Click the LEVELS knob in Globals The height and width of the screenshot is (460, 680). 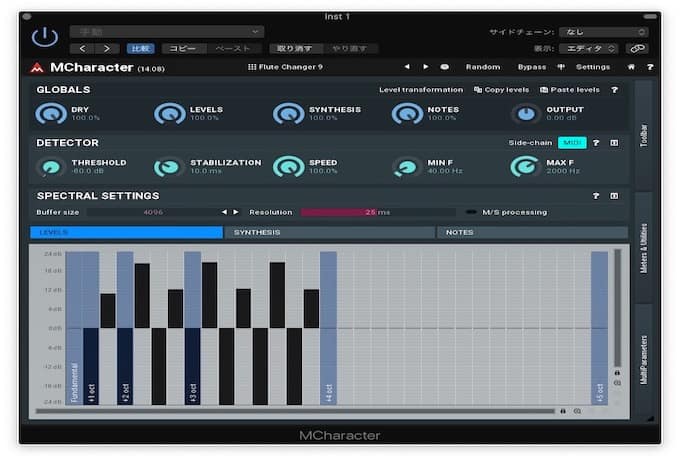(170, 114)
